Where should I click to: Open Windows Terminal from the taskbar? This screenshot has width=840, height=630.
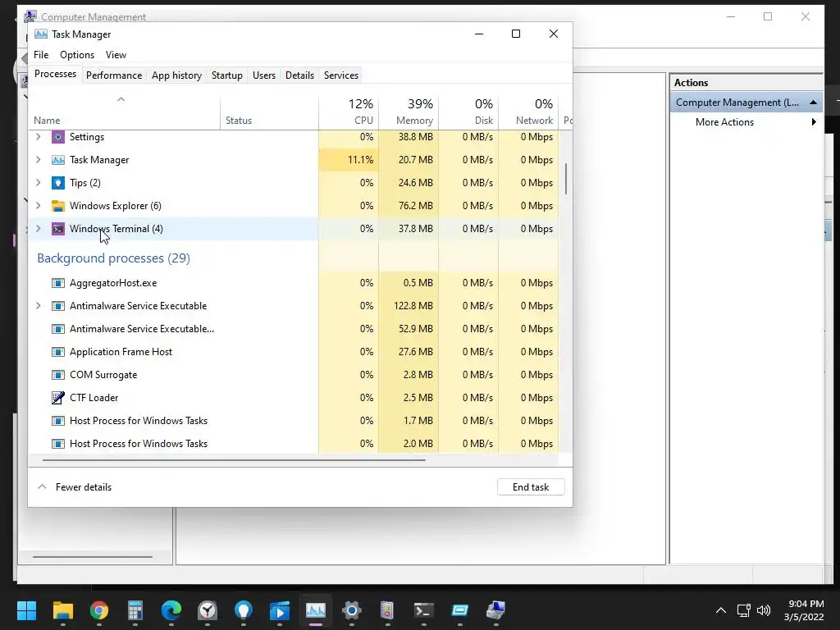[424, 610]
